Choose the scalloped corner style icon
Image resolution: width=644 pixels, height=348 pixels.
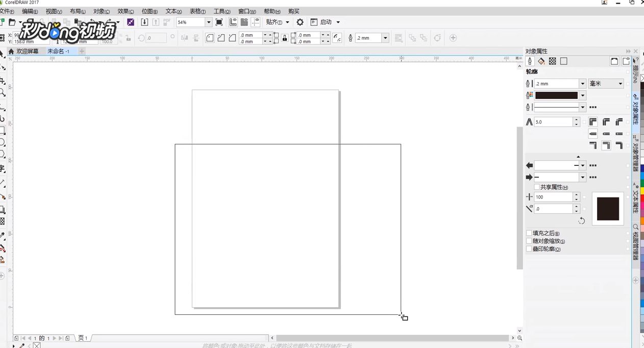click(221, 38)
